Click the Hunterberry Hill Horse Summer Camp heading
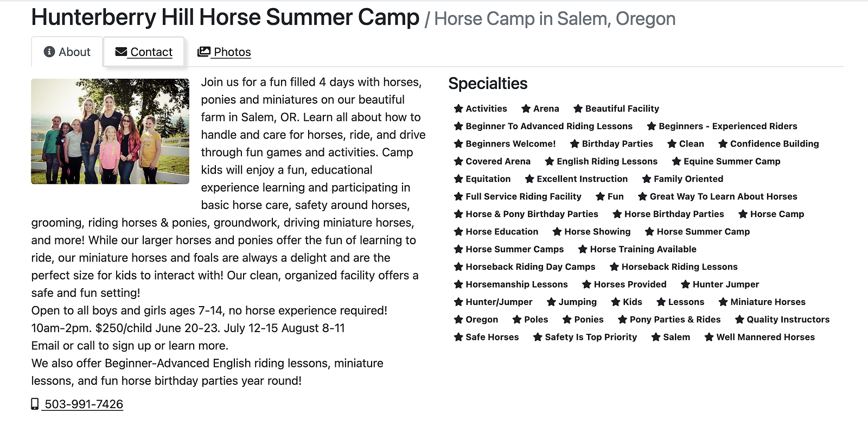Screen dimensions: 868x432 click(x=225, y=17)
